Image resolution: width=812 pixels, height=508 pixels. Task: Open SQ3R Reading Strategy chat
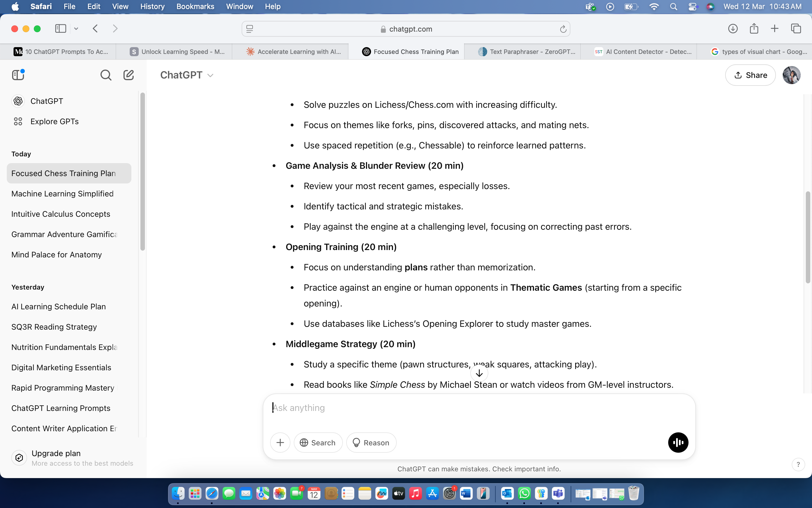tap(69, 327)
